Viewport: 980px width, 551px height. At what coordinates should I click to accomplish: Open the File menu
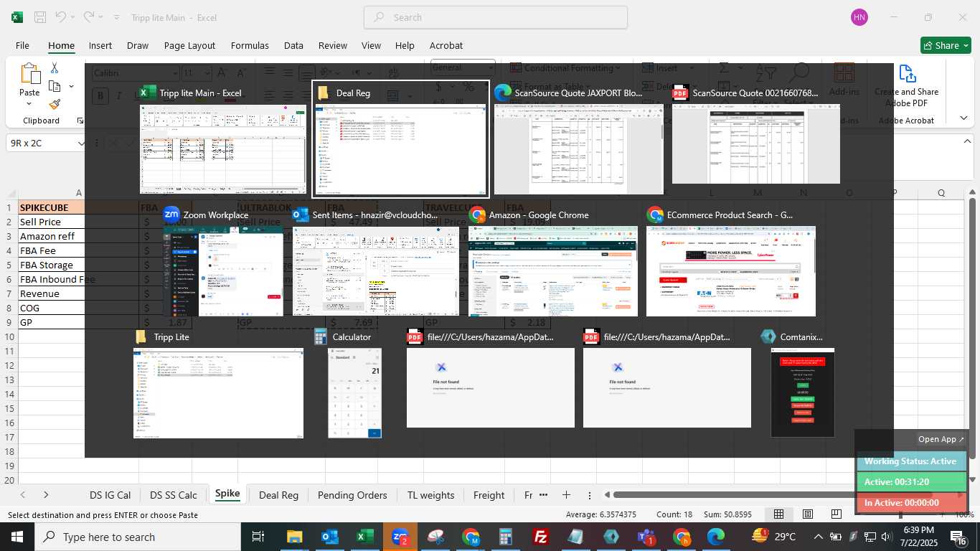click(x=22, y=45)
